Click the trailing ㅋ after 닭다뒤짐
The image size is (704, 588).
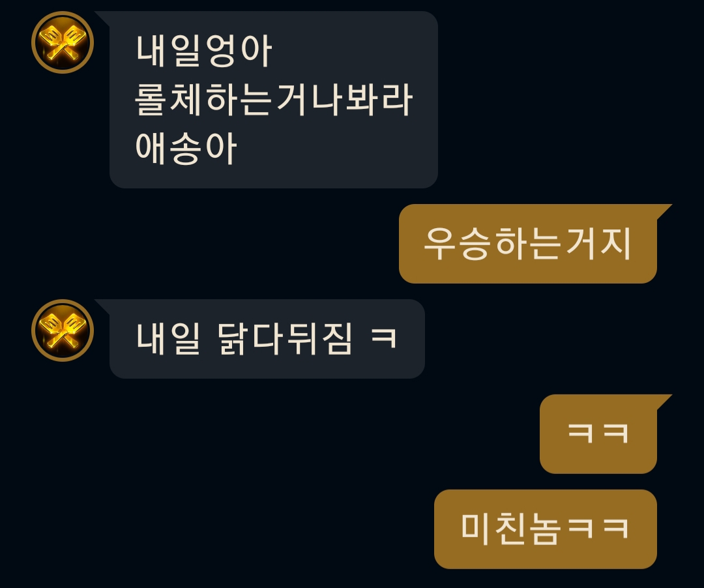click(x=383, y=339)
